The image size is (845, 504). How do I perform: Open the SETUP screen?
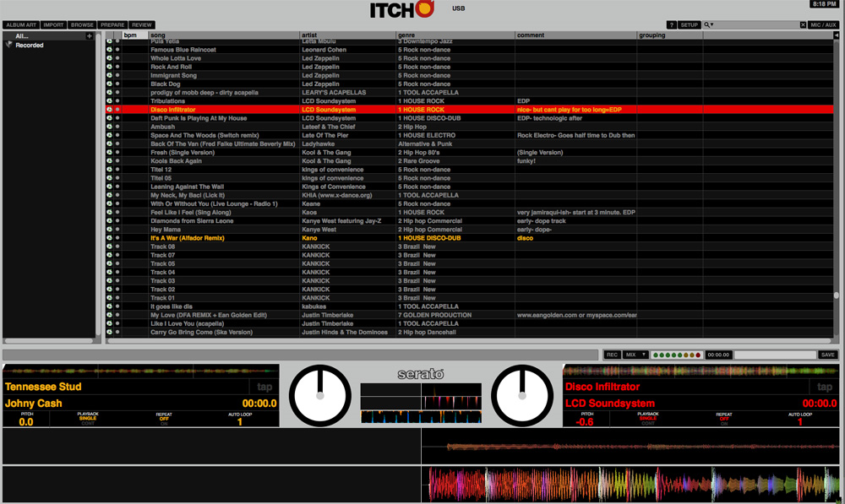click(x=689, y=24)
